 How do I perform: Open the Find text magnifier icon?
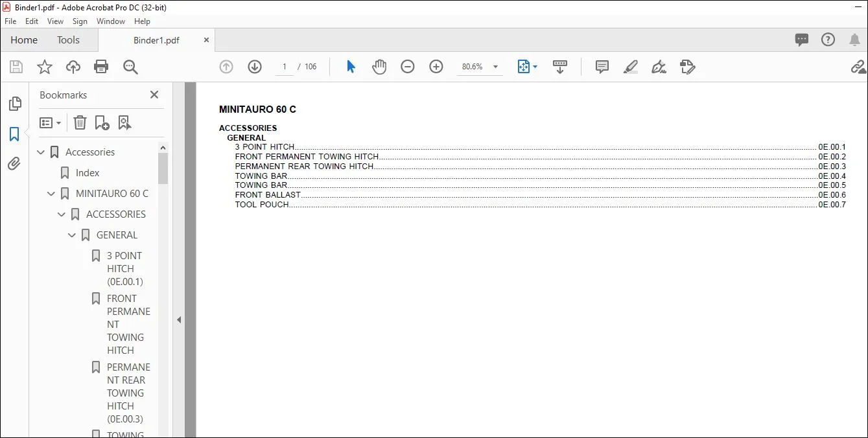coord(130,67)
